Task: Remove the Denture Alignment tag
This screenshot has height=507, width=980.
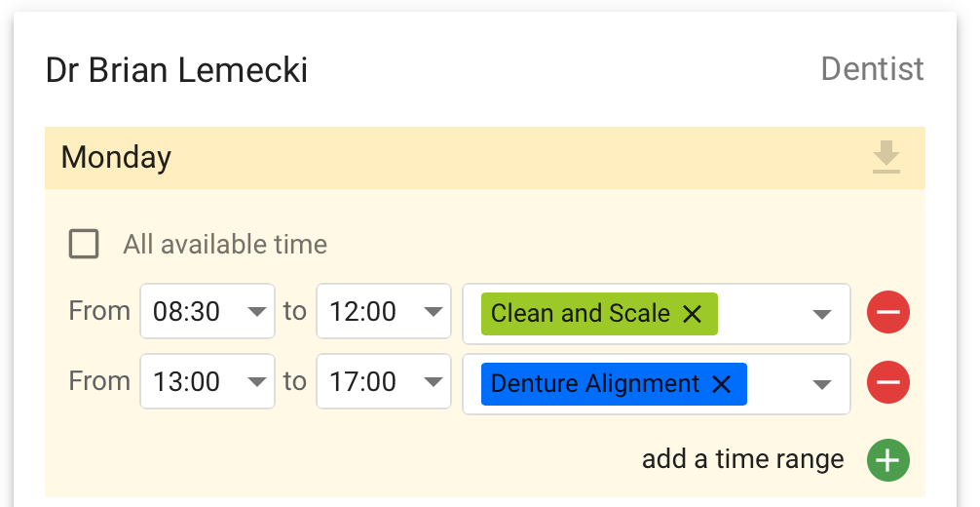Action: pos(721,384)
